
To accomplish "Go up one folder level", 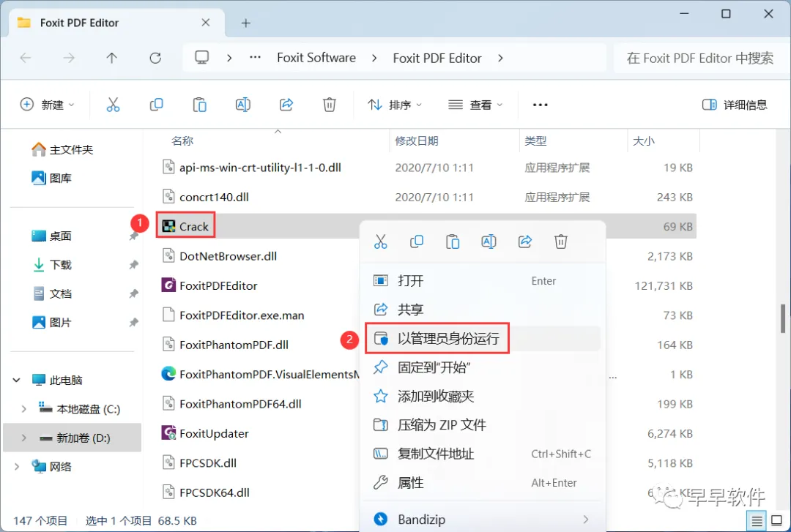I will (x=112, y=58).
